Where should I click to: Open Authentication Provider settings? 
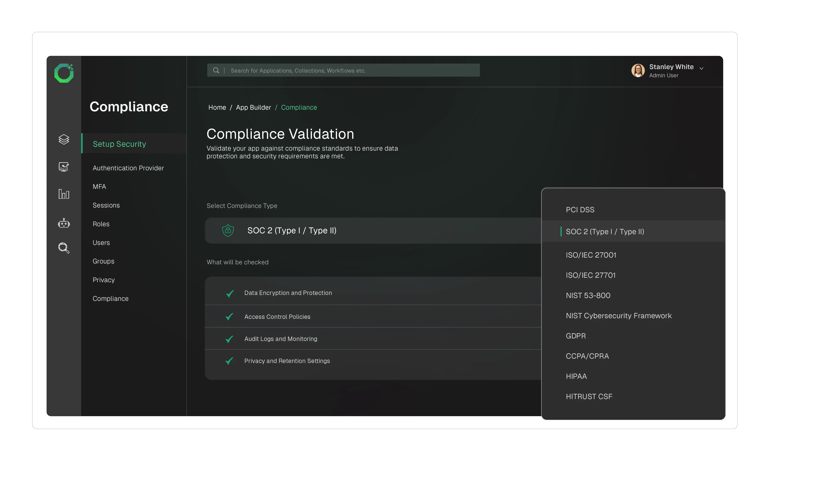point(128,168)
